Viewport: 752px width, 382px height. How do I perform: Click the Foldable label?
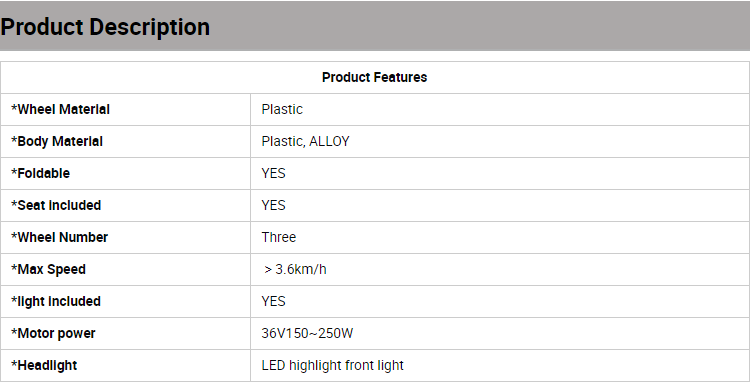click(40, 173)
